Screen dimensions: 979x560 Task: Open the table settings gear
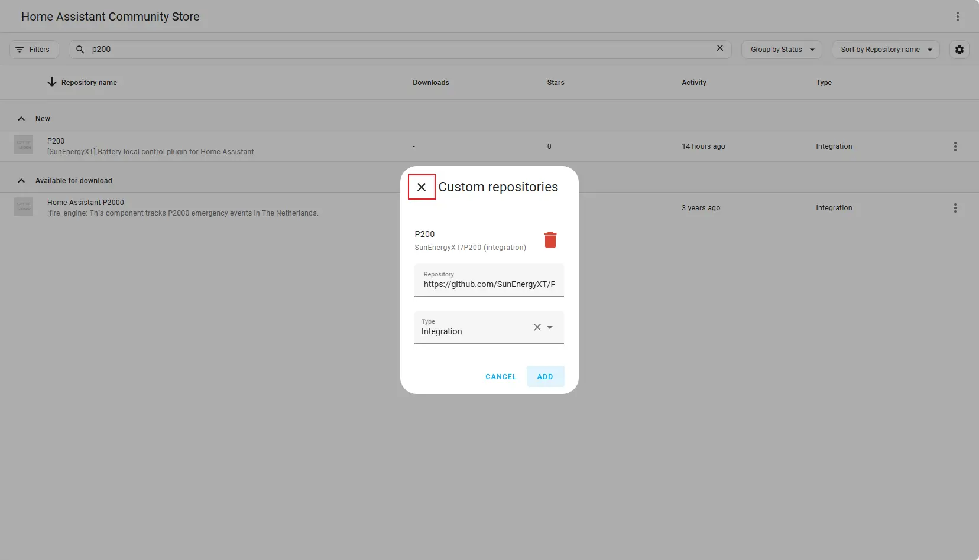point(959,50)
